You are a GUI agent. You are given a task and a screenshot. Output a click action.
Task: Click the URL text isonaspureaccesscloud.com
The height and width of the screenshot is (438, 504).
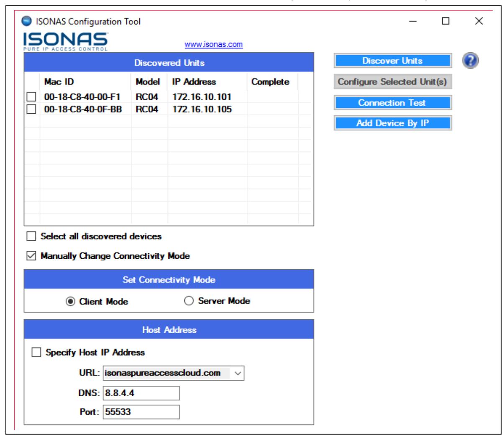(163, 373)
